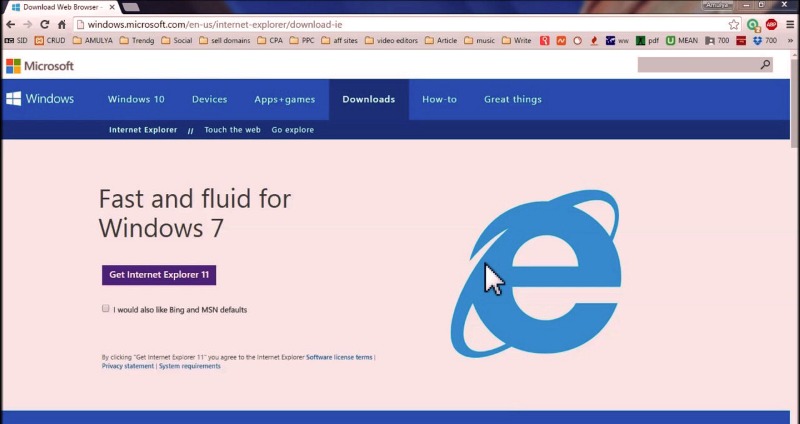Open the white circle bookmark icon
This screenshot has height=424, width=800.
coord(578,40)
